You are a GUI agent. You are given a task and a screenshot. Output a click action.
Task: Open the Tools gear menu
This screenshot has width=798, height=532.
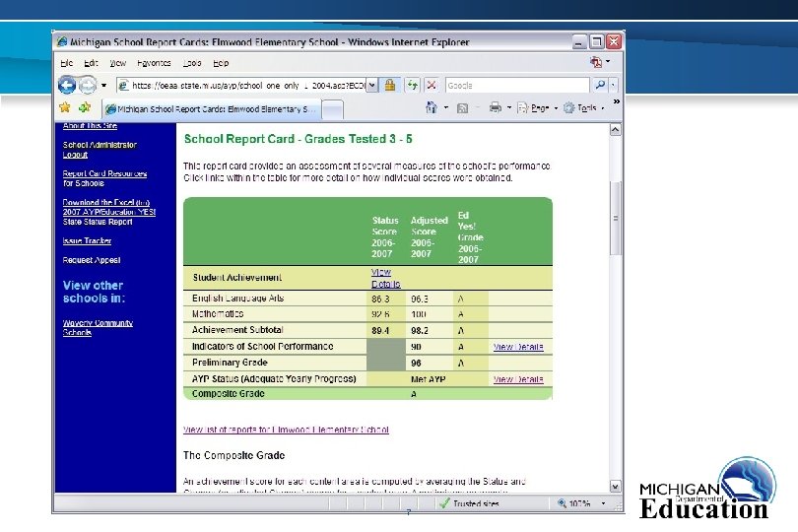click(x=584, y=108)
